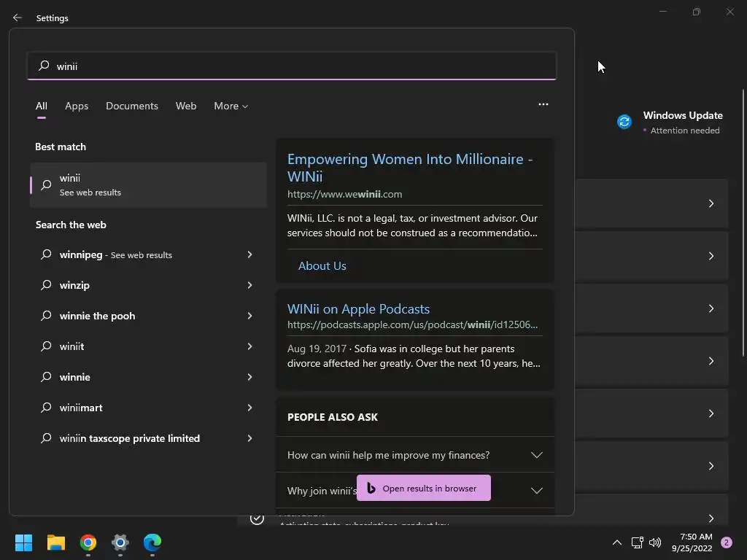Viewport: 747px width, 560px height.
Task: Open Windows Update attention needed
Action: (x=670, y=122)
